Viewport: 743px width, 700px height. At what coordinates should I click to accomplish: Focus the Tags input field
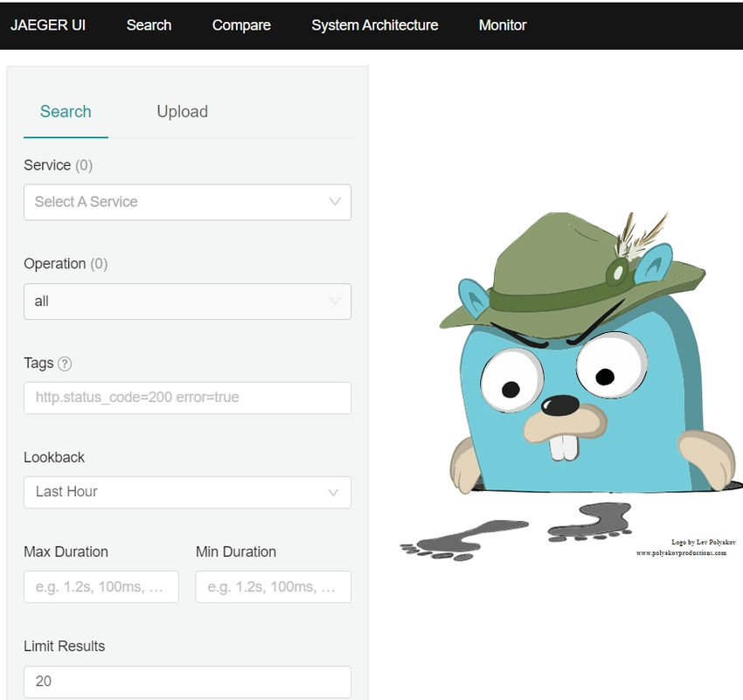[x=187, y=398]
